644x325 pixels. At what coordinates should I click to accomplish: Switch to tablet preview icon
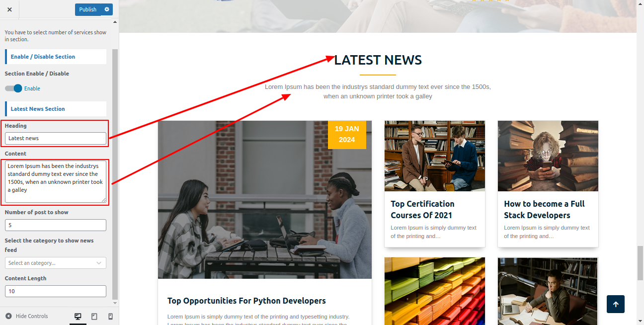94,317
